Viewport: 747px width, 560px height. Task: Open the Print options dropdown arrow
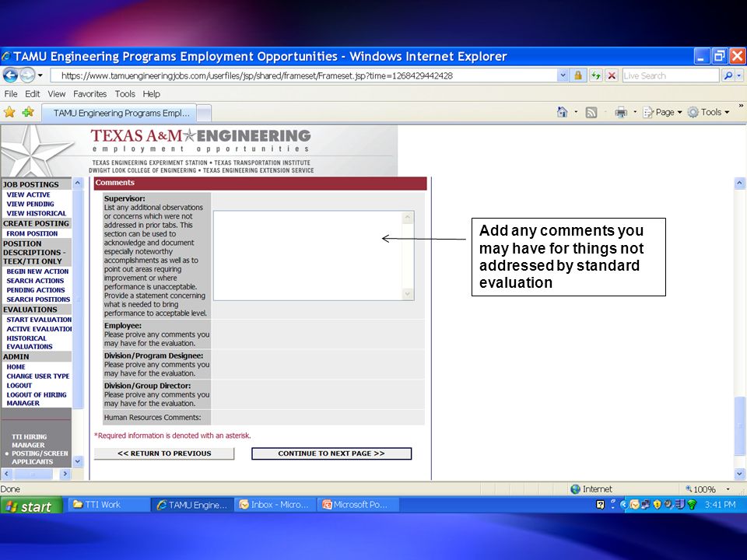tap(635, 112)
